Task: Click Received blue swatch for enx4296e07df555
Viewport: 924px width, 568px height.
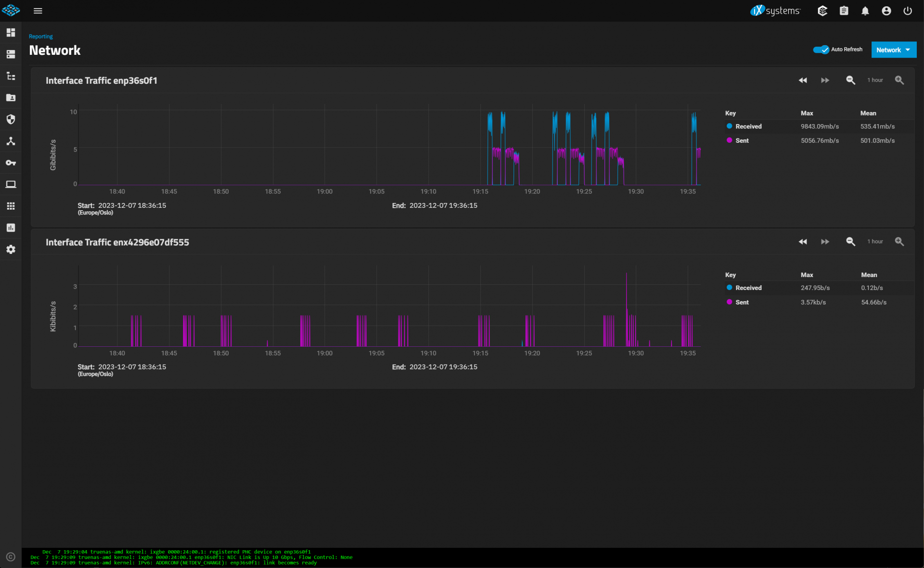Action: tap(730, 288)
